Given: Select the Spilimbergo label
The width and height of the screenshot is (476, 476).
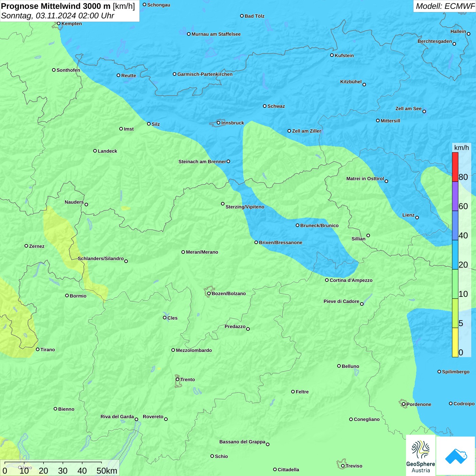Looking at the screenshot, I should pyautogui.click(x=456, y=372).
